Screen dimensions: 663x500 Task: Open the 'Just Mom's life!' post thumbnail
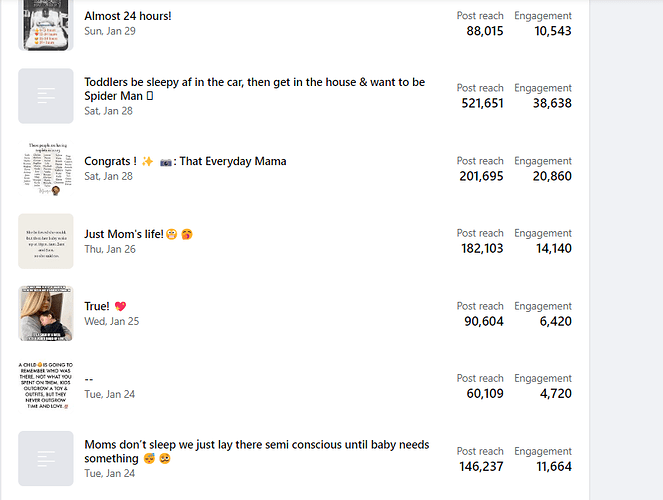pos(46,241)
